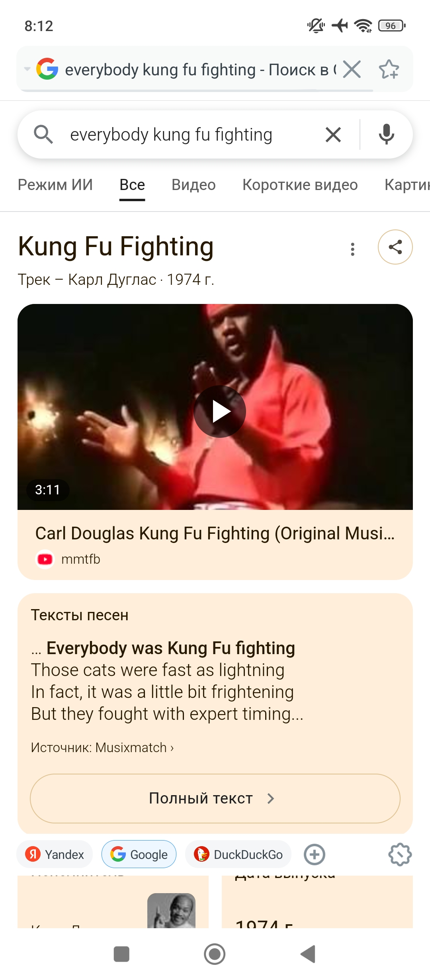Open Carl Douglas Kung Fu Fighting video title
This screenshot has width=430, height=980.
(215, 533)
